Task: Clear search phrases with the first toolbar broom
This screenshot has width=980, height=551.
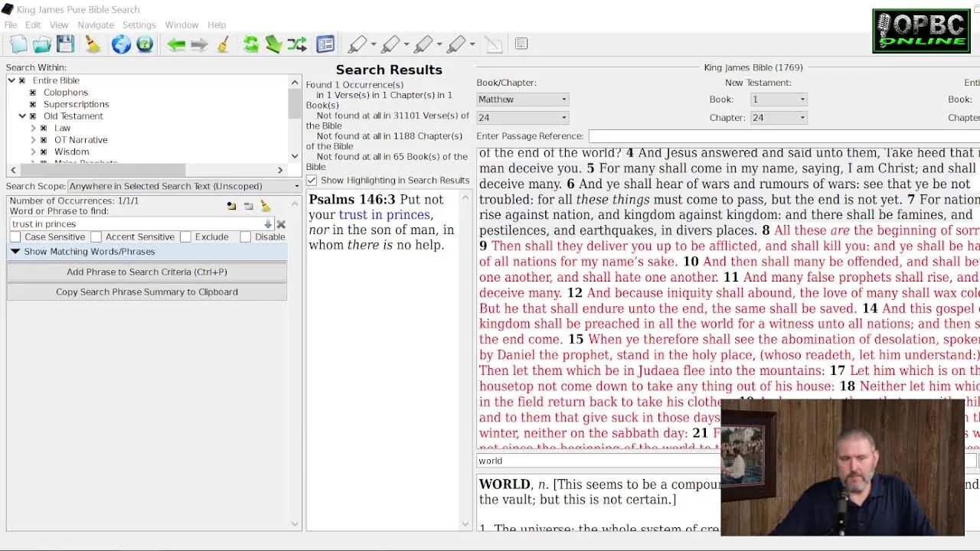Action: coord(93,44)
